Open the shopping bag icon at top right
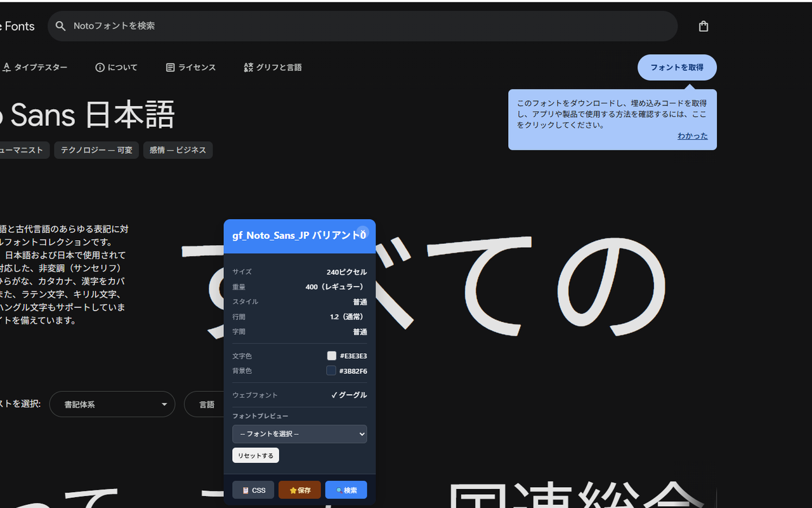Screen dimensions: 812x508 pos(703,26)
